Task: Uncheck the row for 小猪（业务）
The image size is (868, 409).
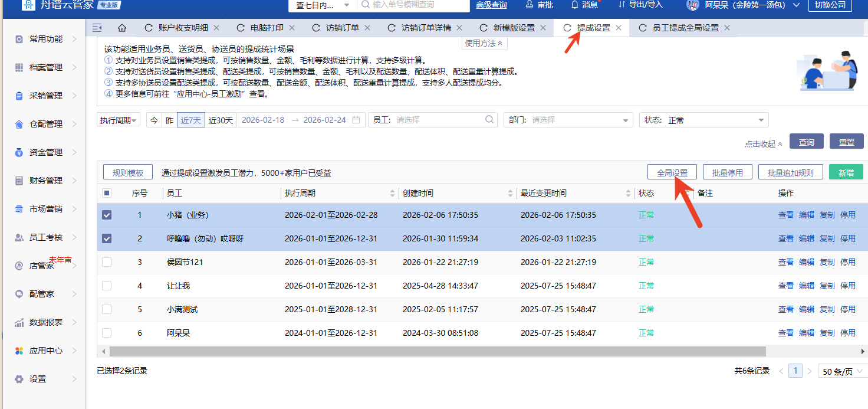Action: coord(107,215)
